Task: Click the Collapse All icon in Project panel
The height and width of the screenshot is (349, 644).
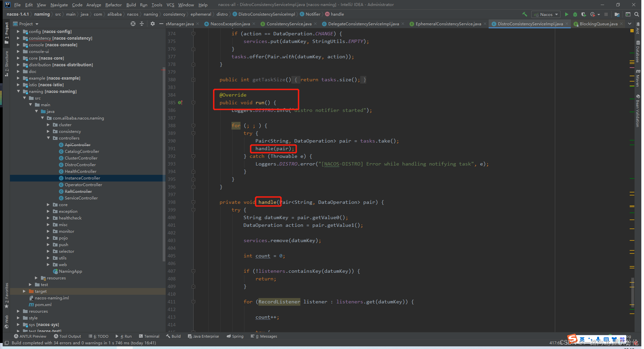Action: (x=142, y=24)
